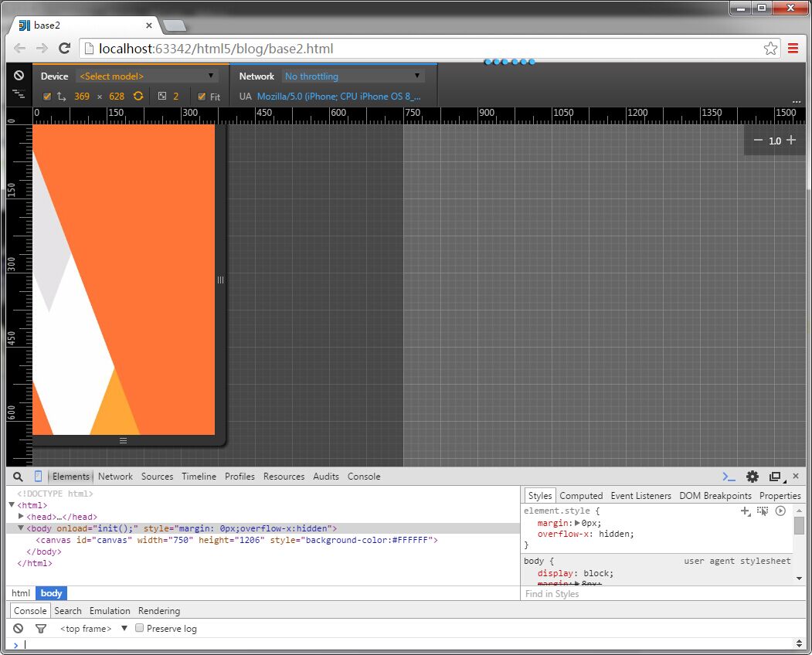Add new style rule plus icon
Image resolution: width=812 pixels, height=655 pixels.
[x=745, y=511]
